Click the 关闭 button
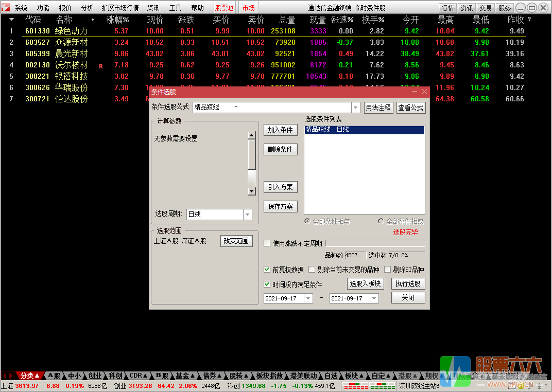 pyautogui.click(x=408, y=298)
